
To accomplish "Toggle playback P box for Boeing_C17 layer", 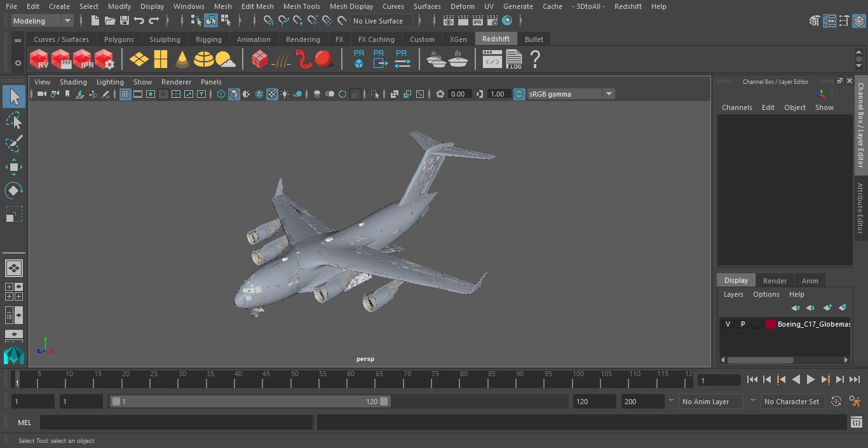I will 742,324.
